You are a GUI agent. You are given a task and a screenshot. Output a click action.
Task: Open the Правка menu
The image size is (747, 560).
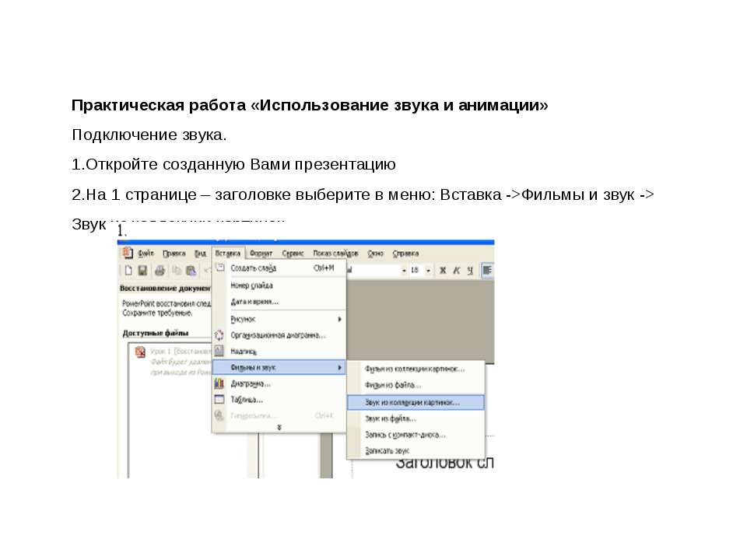pos(174,254)
